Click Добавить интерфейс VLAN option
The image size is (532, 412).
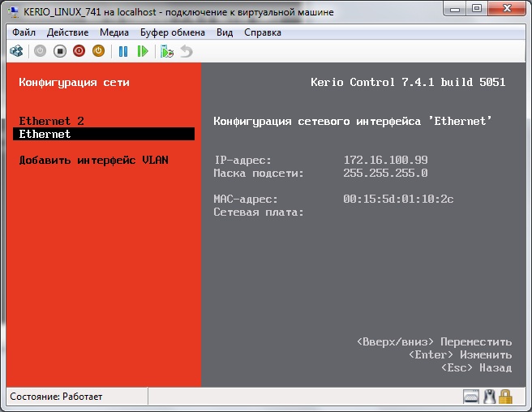(x=93, y=160)
